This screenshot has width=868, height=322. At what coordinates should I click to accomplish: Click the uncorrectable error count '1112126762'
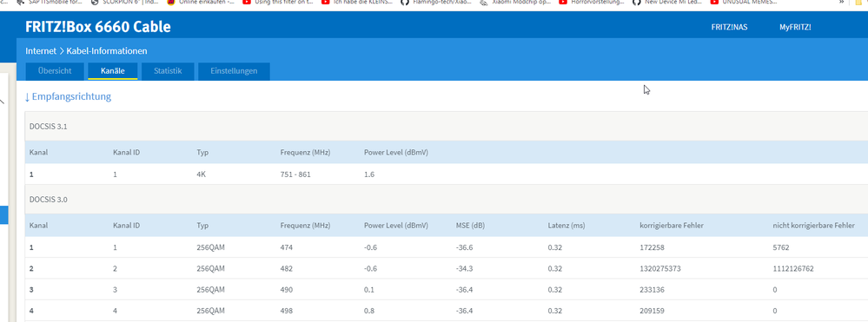793,268
